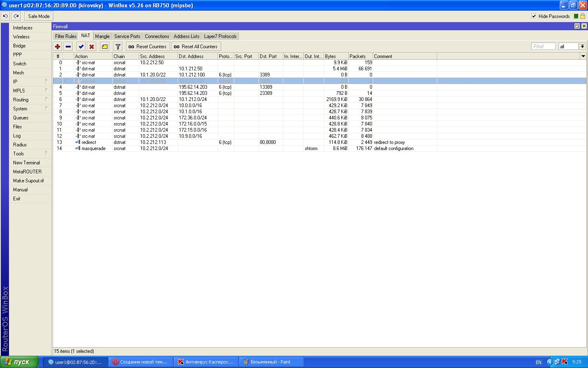
Task: Click the redo arrow in the top toolbar
Action: (16, 16)
